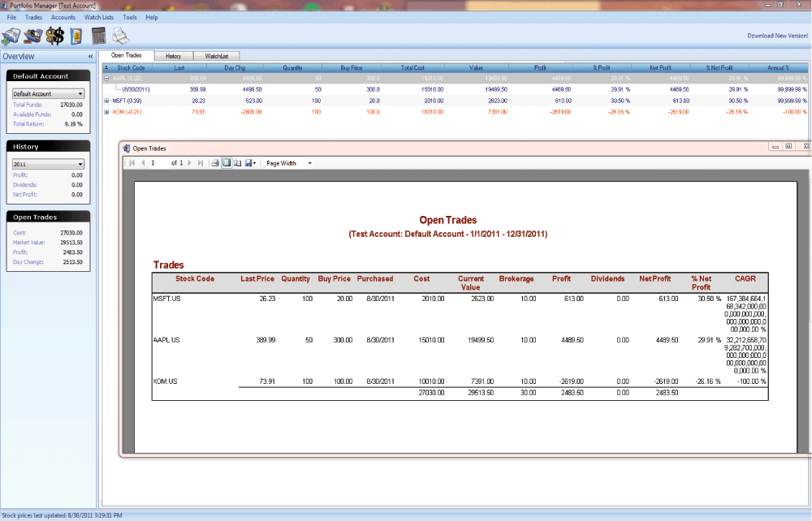Switch to the History tab
The image size is (812, 521).
(173, 56)
